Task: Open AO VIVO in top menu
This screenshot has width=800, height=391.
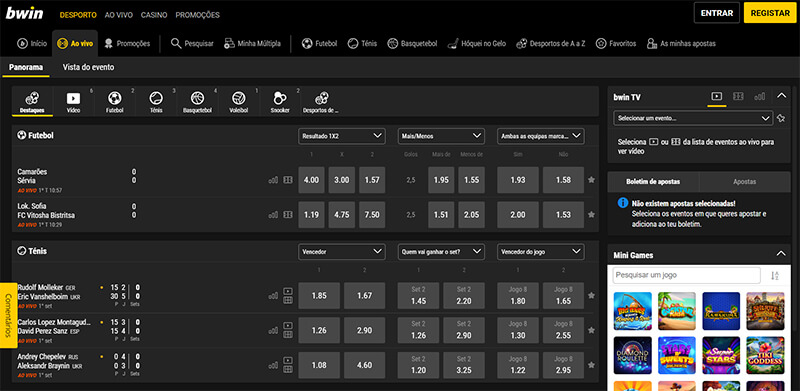Action: [119, 15]
